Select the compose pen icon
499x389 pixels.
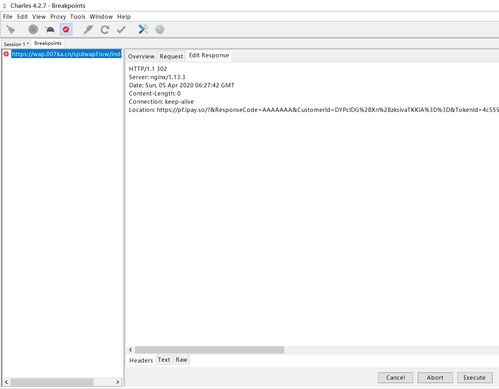pos(88,30)
